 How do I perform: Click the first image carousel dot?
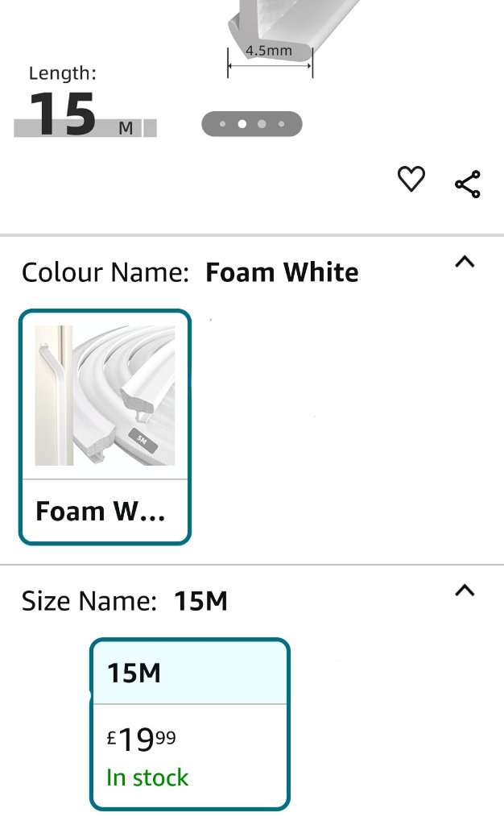pos(221,124)
